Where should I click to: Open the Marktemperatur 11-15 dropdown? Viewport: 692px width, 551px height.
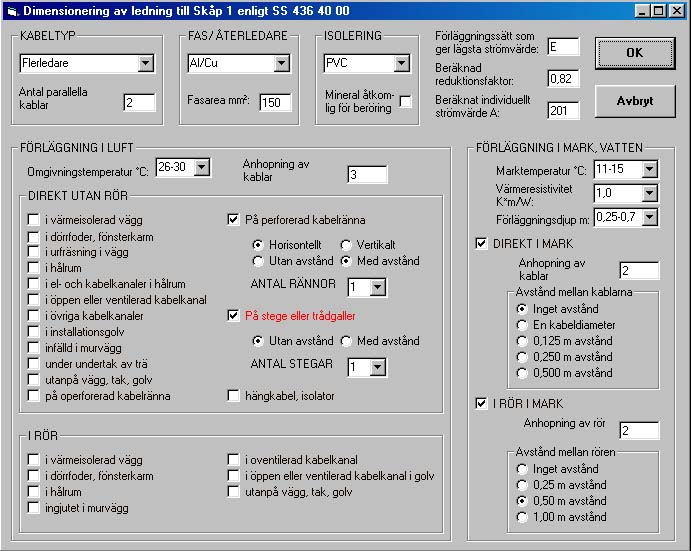[649, 169]
